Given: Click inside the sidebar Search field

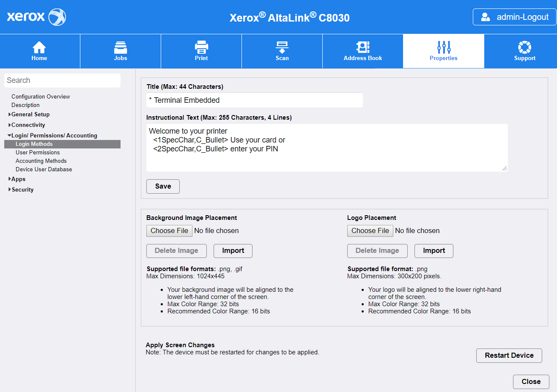Looking at the screenshot, I should pyautogui.click(x=62, y=80).
